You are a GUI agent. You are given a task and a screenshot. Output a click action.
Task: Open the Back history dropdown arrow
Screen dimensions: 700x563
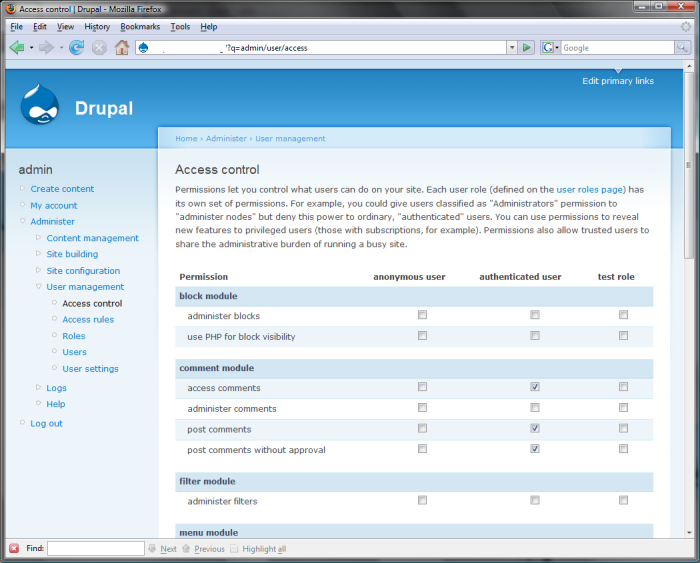pos(31,47)
